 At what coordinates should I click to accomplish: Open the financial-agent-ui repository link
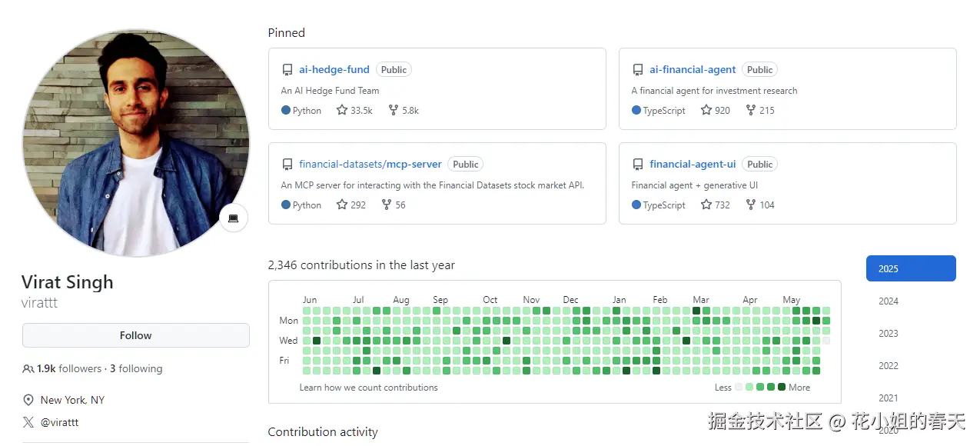tap(693, 164)
